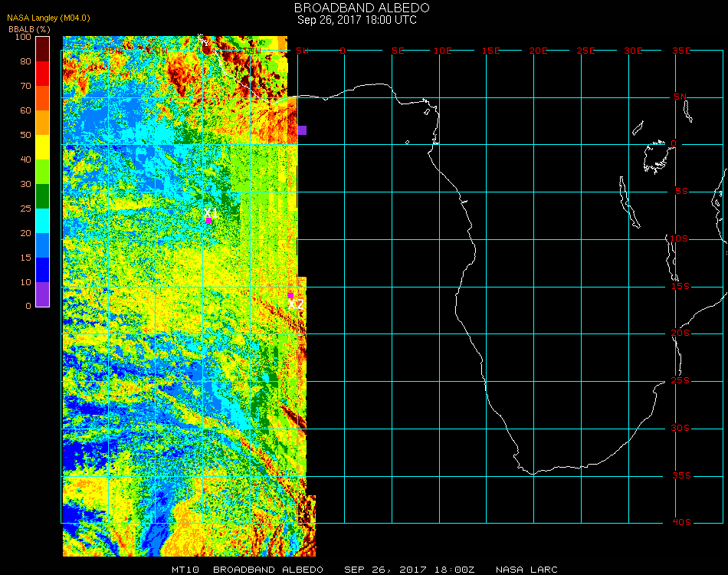This screenshot has width=728, height=575.
Task: Click the 25S latitude label
Action: 680,381
